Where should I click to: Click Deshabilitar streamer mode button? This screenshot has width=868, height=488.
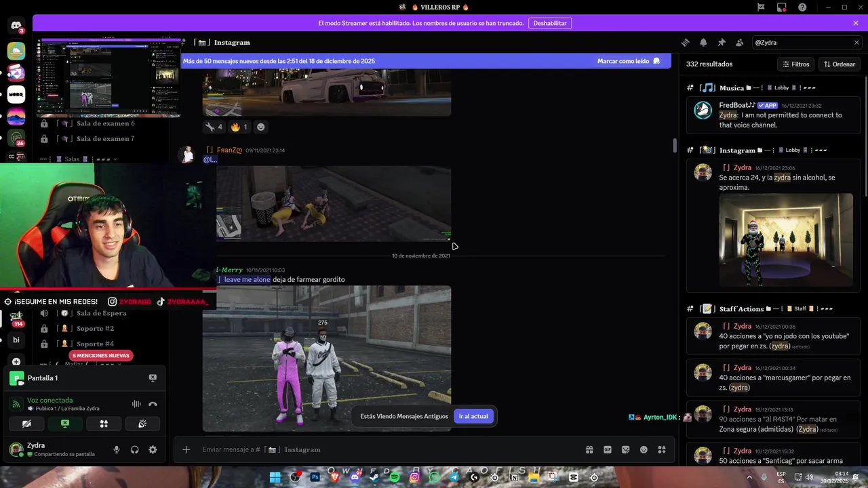pyautogui.click(x=549, y=23)
